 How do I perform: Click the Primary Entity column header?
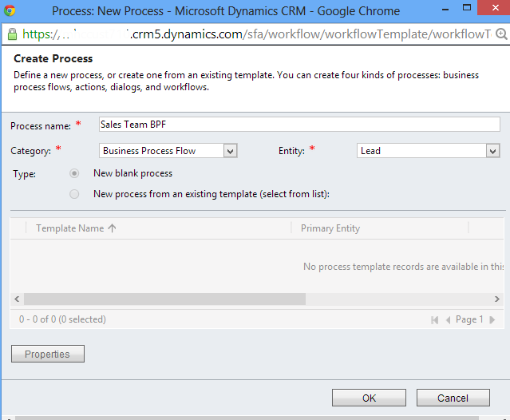[330, 228]
